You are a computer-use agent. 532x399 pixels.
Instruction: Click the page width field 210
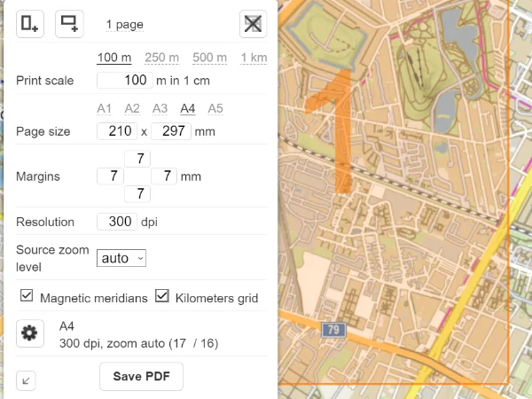116,132
